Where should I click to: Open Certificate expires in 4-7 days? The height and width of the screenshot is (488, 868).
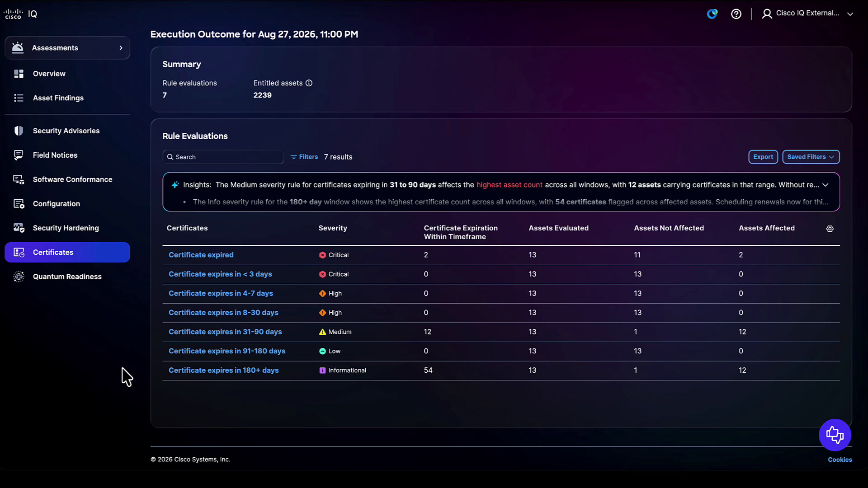(221, 294)
